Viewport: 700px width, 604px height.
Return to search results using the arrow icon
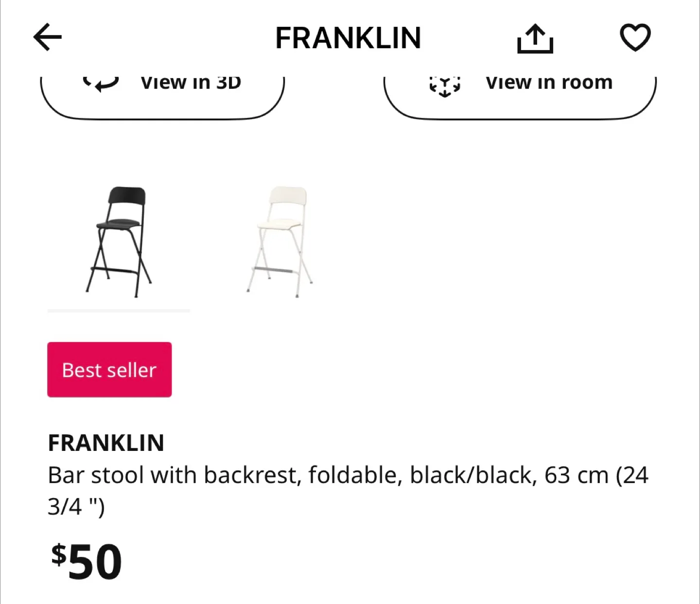pos(47,36)
